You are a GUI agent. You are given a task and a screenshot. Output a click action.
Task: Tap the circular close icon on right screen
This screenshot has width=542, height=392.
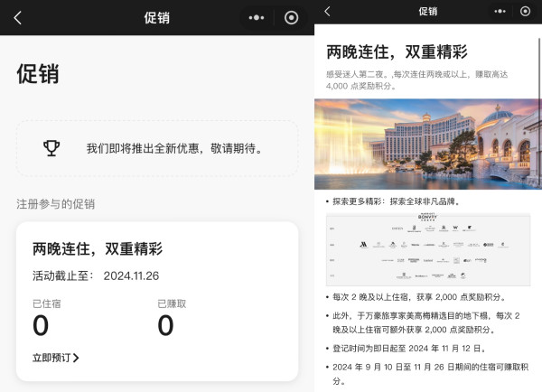525,12
